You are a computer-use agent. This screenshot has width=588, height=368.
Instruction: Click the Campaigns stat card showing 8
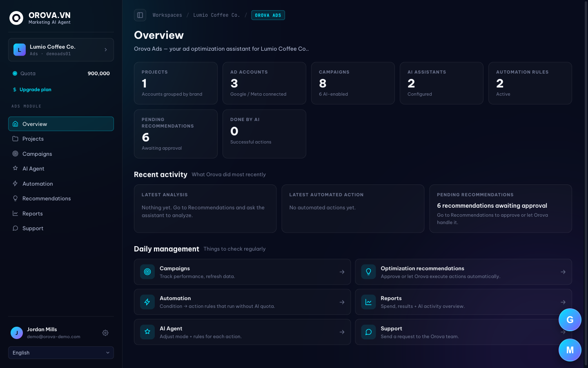pos(353,83)
